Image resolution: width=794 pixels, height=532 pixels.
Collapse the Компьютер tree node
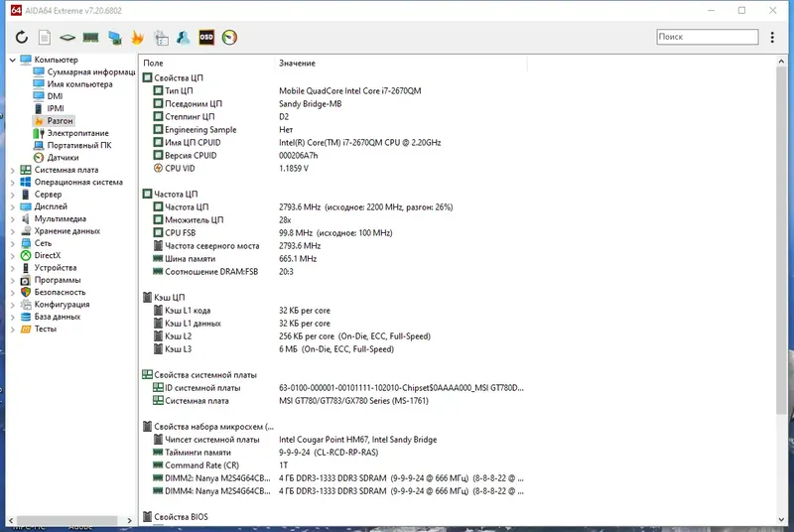(x=12, y=60)
